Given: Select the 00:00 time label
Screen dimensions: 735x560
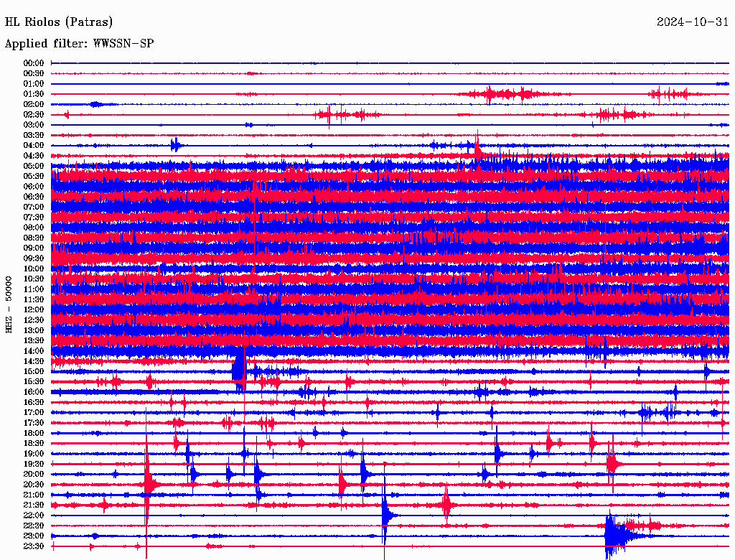Looking at the screenshot, I should (34, 63).
